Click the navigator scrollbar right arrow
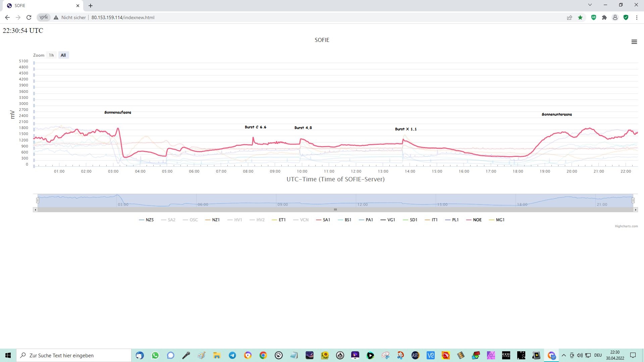The image size is (644, 362). click(x=636, y=210)
